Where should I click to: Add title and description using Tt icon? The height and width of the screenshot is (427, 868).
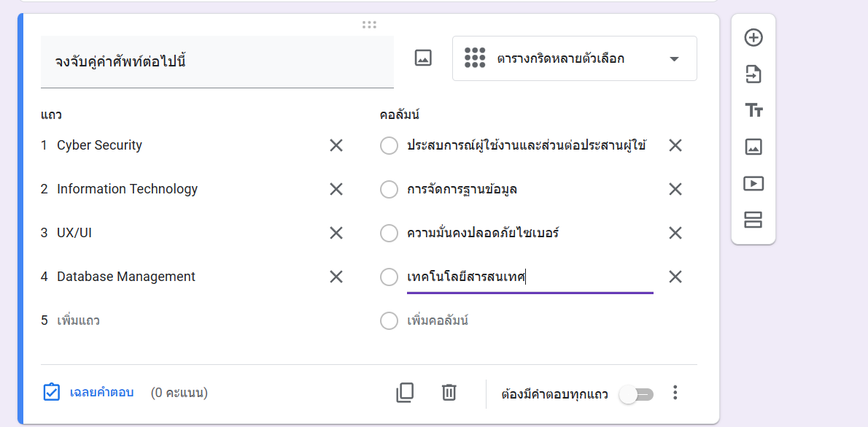click(x=754, y=110)
